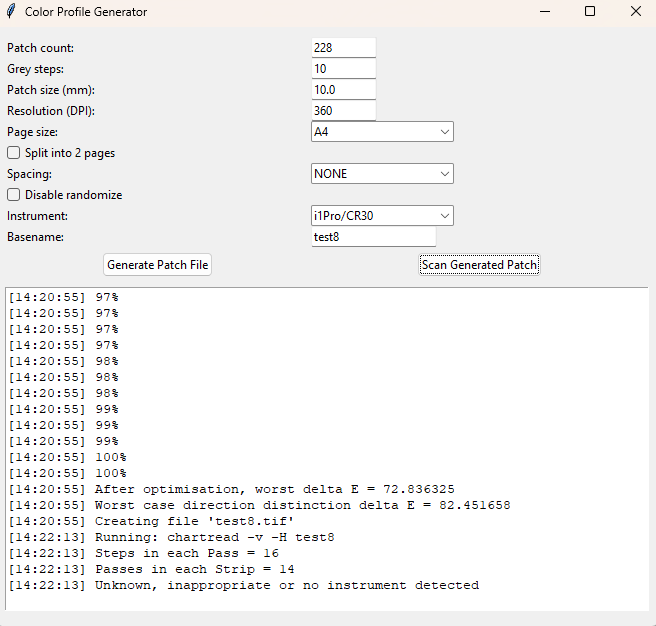This screenshot has height=626, width=656.
Task: Click the Color Profile Generator title text
Action: 86,12
